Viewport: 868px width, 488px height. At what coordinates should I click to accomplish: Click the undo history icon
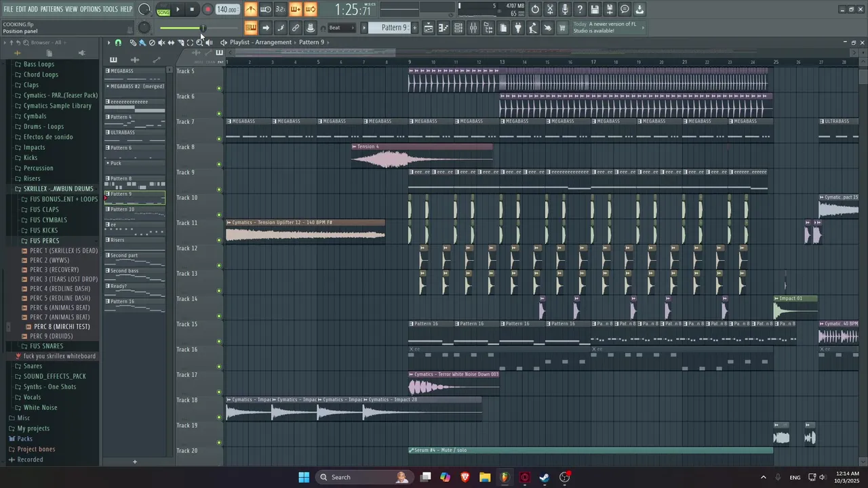pyautogui.click(x=535, y=9)
